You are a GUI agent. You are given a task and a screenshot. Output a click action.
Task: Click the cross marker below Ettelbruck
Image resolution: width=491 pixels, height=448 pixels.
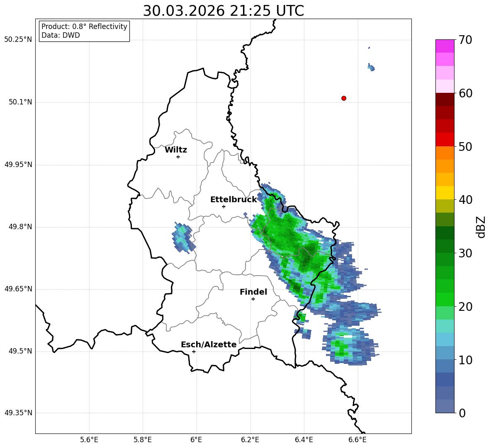(224, 206)
